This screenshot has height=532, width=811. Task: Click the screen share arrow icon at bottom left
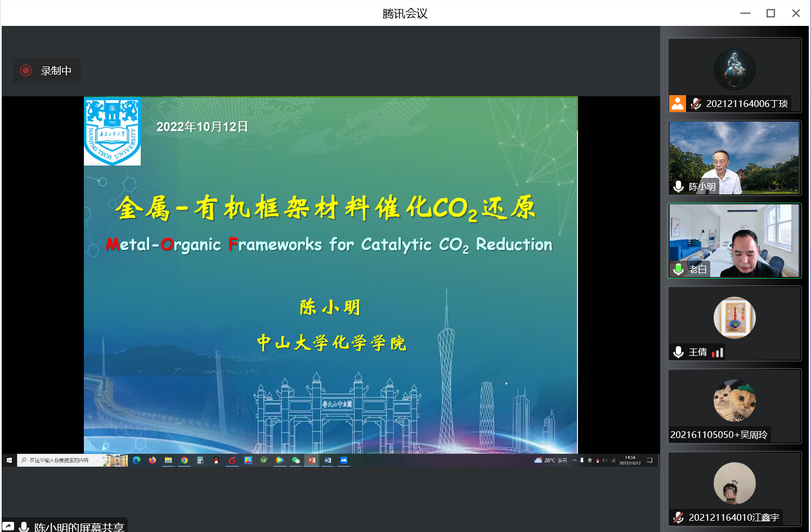coord(8,526)
